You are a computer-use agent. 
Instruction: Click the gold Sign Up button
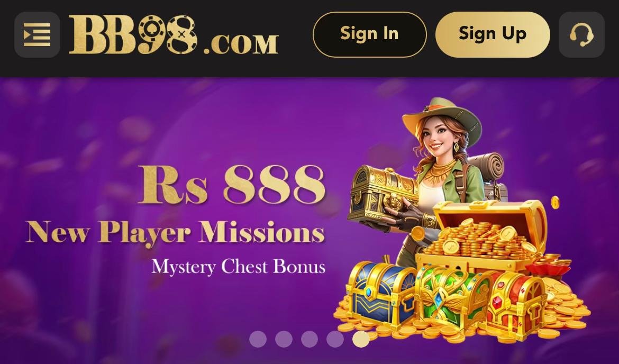493,35
